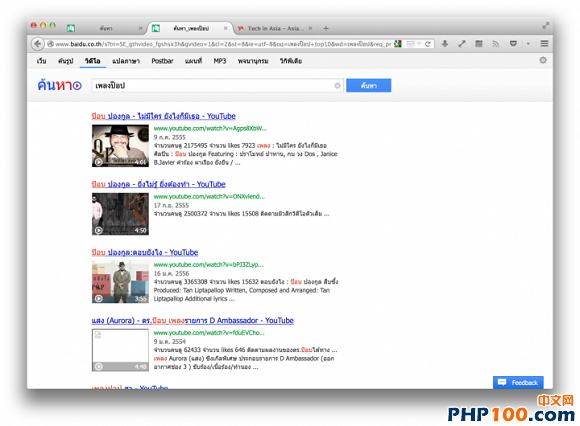Click the URL www.youtube.com/watch?v=AgpsBXbW

[x=210, y=128]
